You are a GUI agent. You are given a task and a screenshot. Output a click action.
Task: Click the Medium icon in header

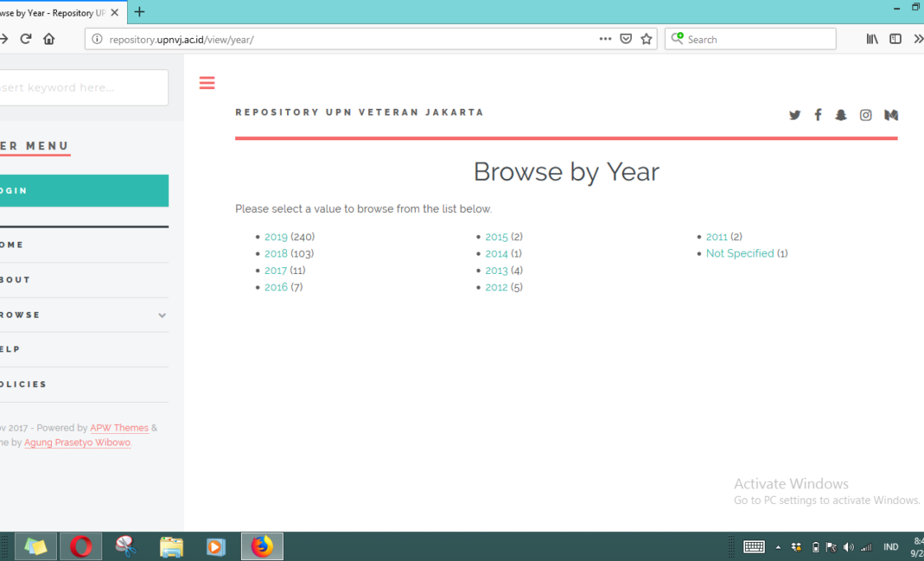[891, 115]
